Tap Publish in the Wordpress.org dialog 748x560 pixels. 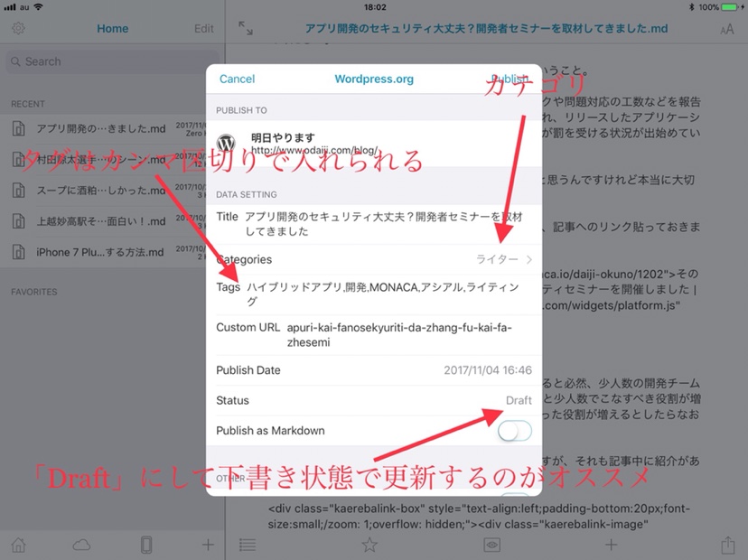pyautogui.click(x=510, y=79)
